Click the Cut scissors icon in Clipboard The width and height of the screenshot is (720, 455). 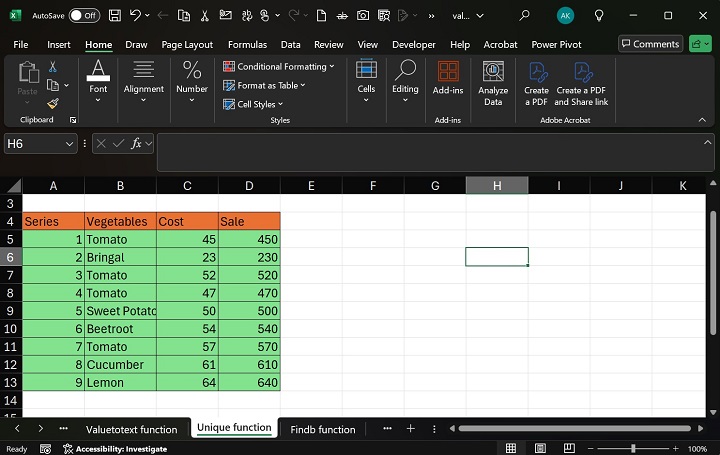pyautogui.click(x=53, y=66)
